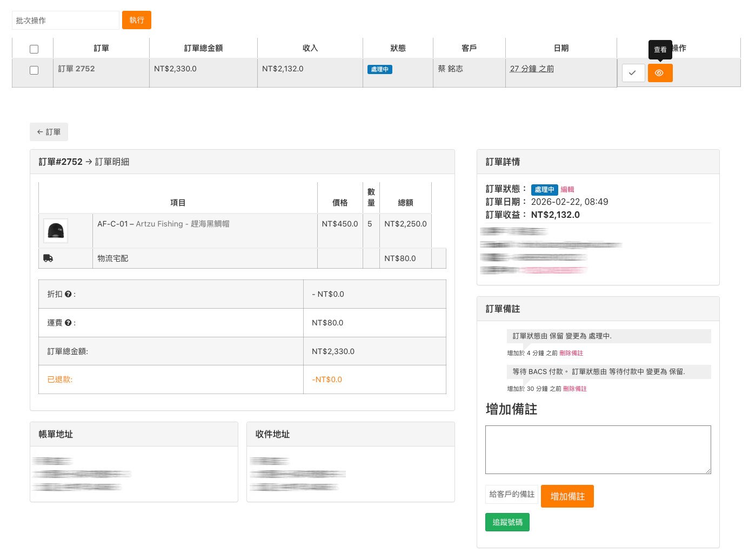Click the shipping fee help question icon
Screen dimensions: 749x560
coord(68,323)
